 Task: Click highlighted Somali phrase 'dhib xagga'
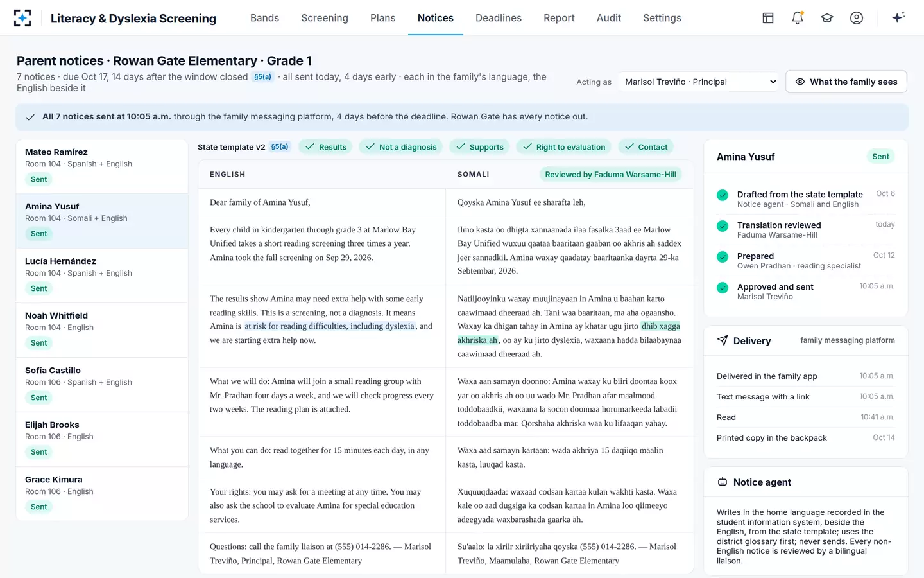[661, 326]
